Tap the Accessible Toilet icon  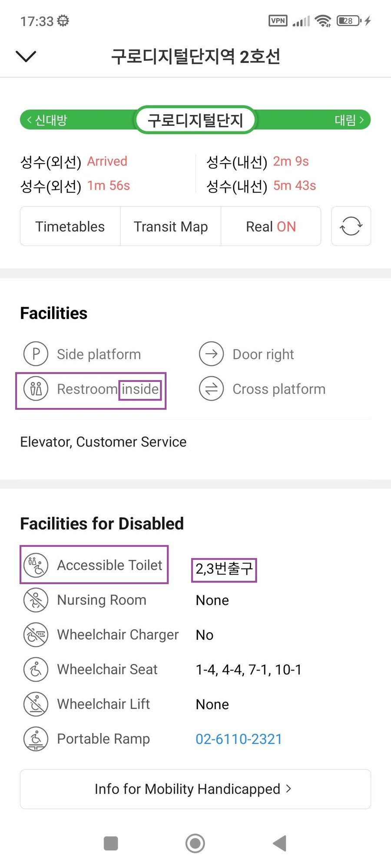36,565
